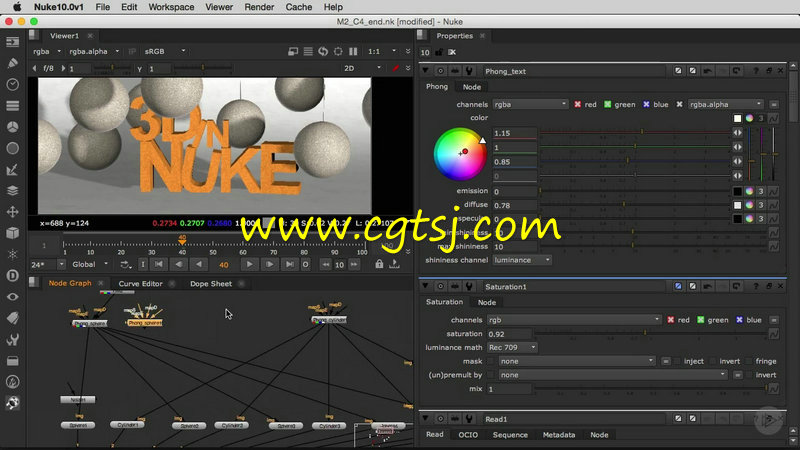Center Phong_text node in graph icon
The image size is (800, 450).
coord(440,71)
